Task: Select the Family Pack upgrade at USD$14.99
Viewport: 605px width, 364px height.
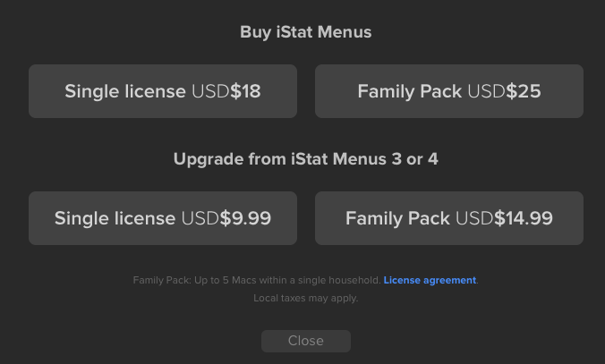Action: click(x=449, y=218)
